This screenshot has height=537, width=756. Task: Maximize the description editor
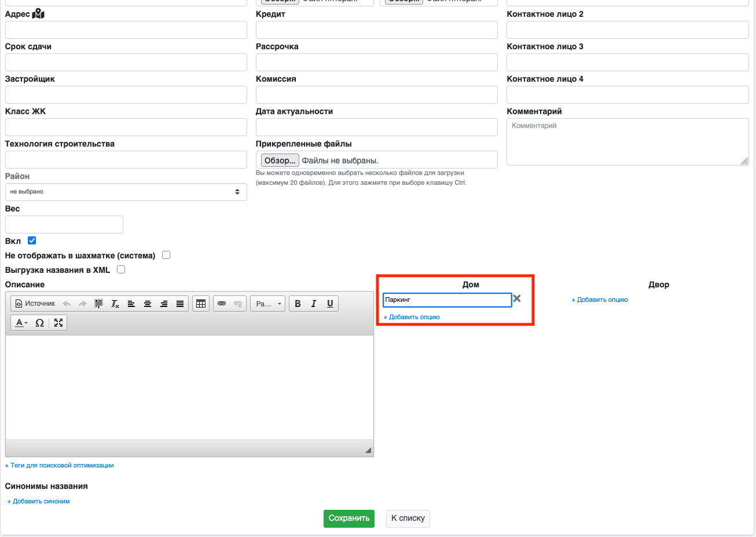(58, 323)
